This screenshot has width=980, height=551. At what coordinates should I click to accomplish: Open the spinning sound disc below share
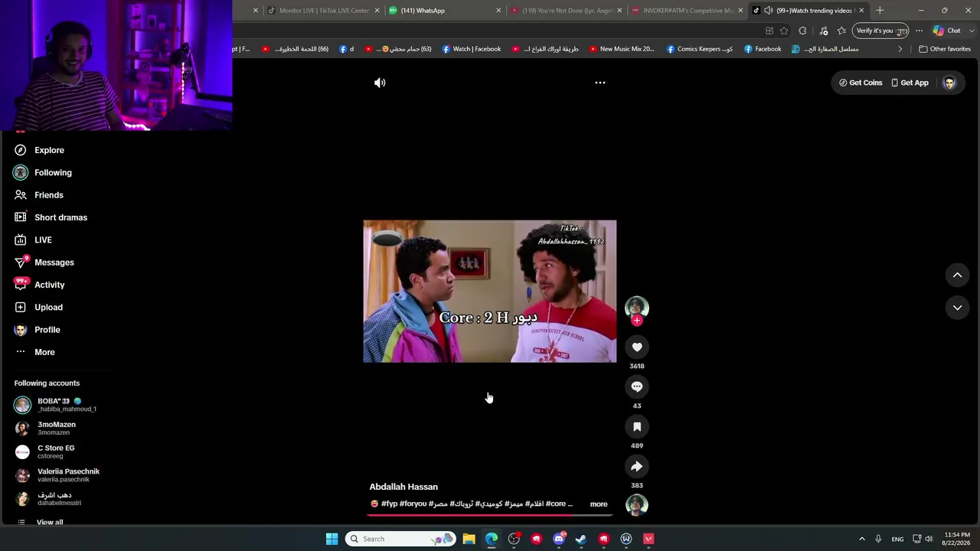[637, 505]
